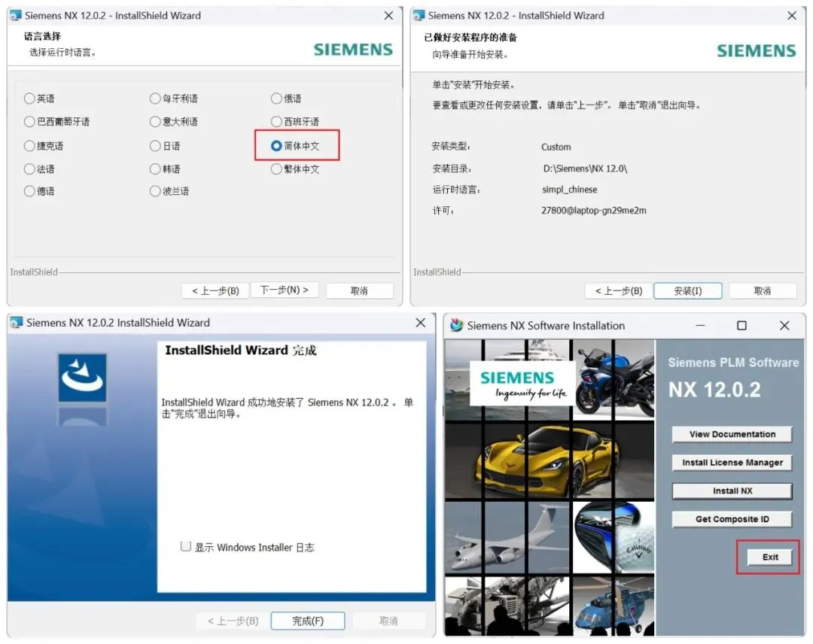
Task: Select the 匈牙利语 radio button
Action: point(155,99)
